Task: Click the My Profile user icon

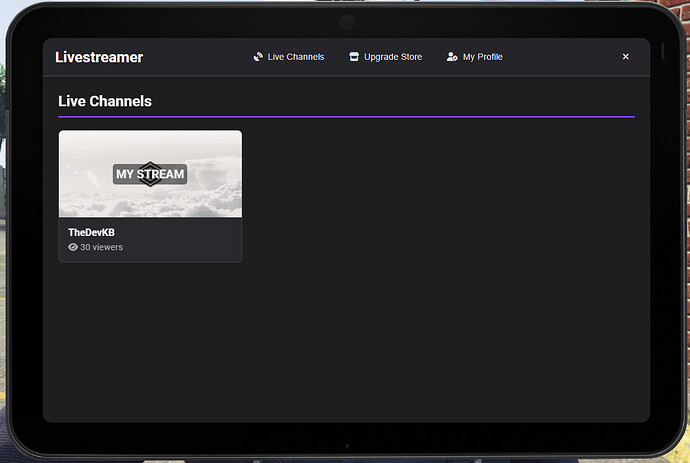Action: (452, 57)
